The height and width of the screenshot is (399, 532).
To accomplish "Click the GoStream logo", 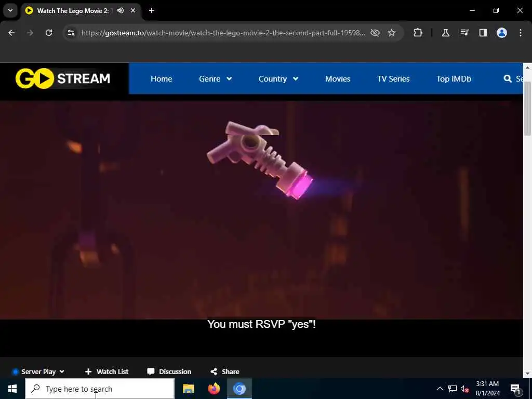I will (63, 78).
